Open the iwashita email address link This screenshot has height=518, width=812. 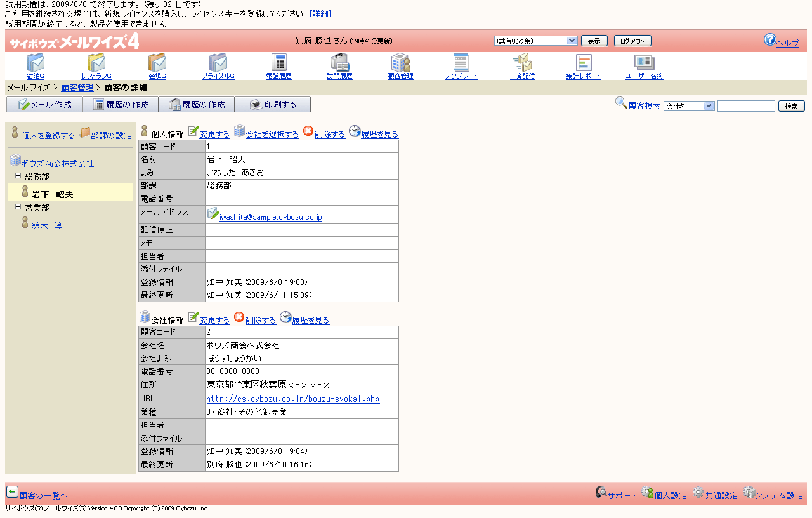click(270, 217)
